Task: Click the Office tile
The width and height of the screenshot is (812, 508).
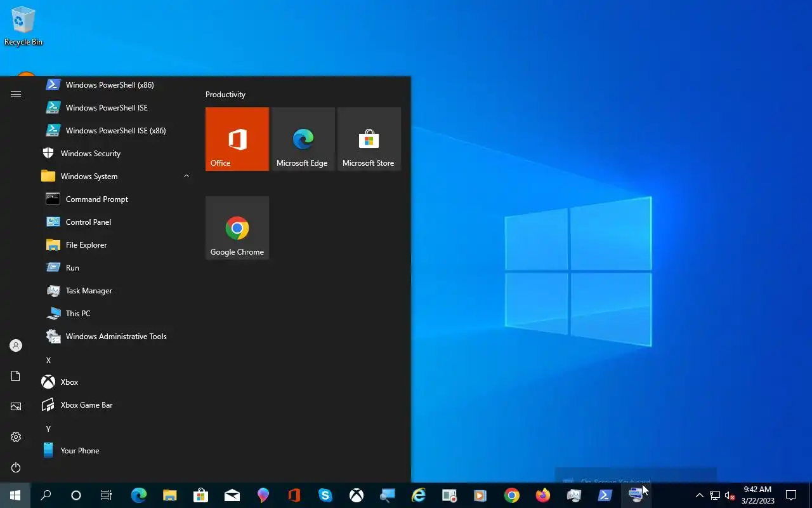Action: (x=237, y=139)
